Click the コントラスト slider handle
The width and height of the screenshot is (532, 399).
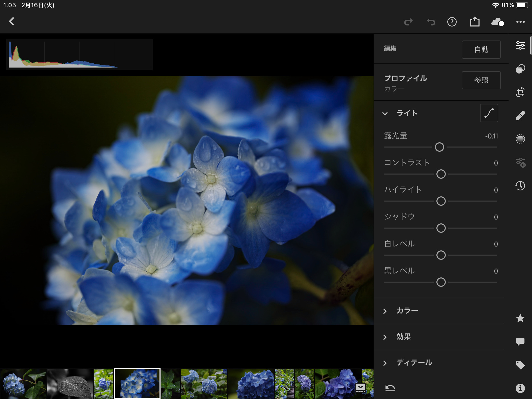click(441, 174)
